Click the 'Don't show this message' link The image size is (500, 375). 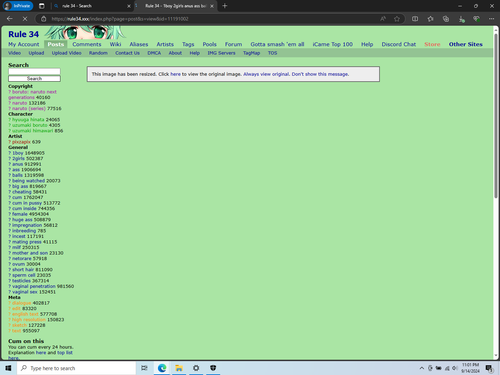tap(320, 74)
